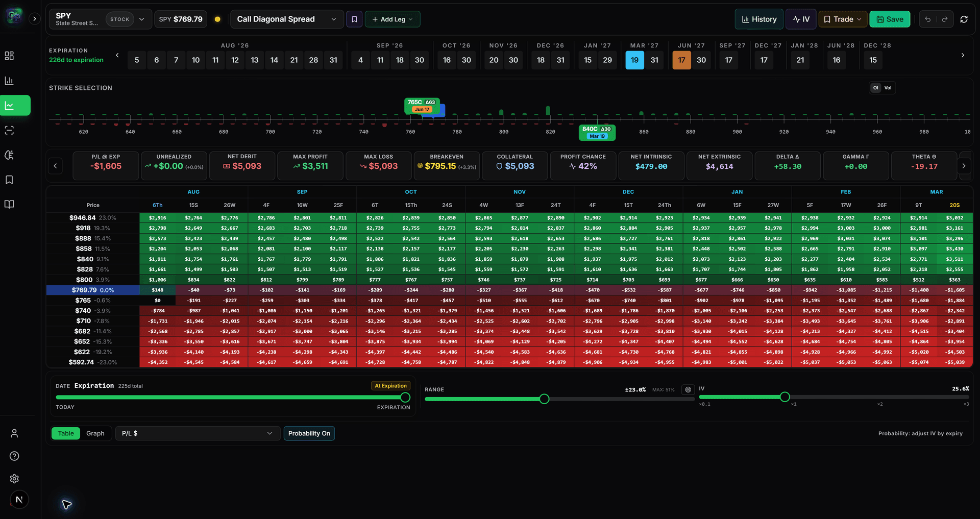Switch to Table view

66,433
